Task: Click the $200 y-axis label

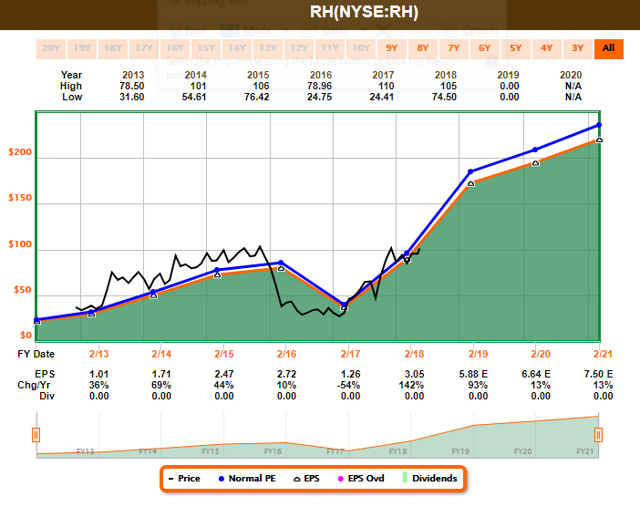Action: click(20, 152)
